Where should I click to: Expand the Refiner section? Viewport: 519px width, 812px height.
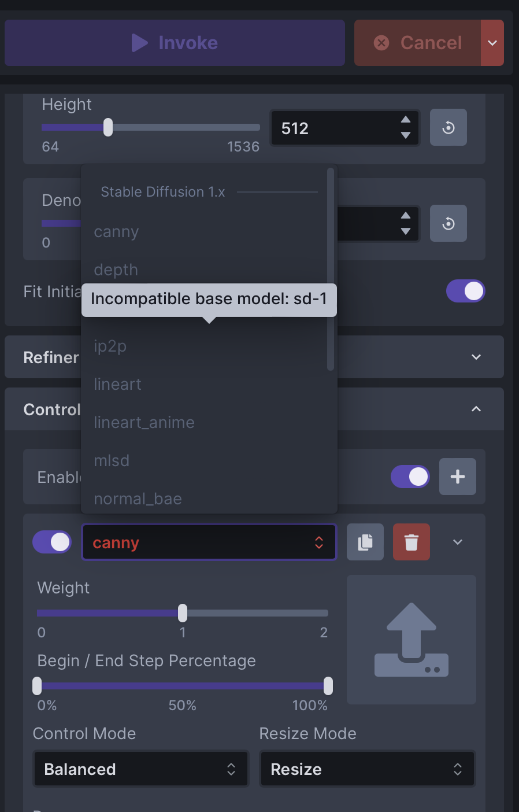pos(476,357)
